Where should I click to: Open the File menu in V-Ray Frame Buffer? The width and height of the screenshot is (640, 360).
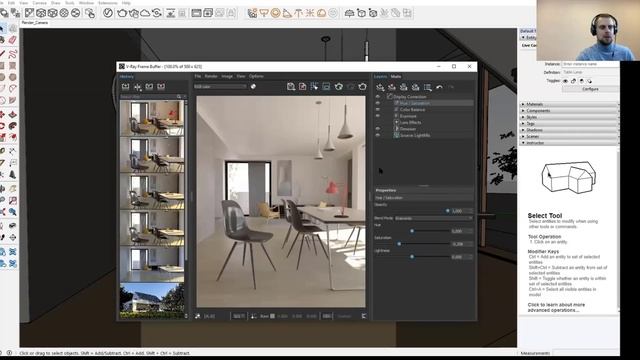[198, 76]
